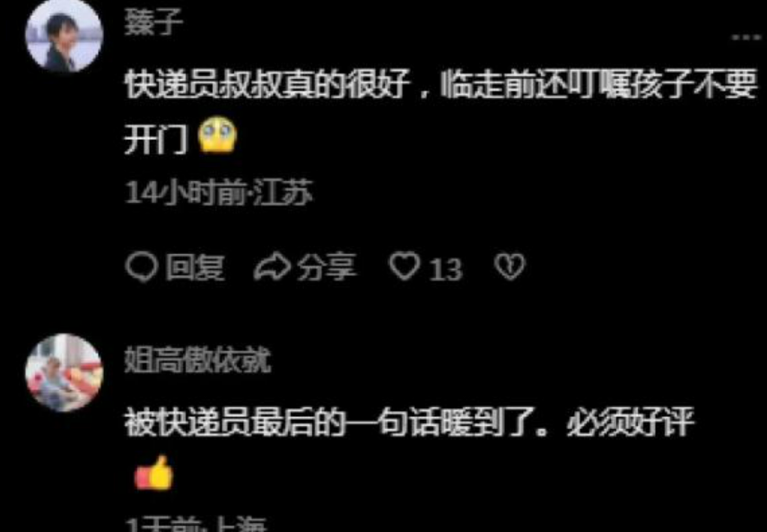Open 姐高傲依就's avatar image
The image size is (767, 532).
coord(64,372)
